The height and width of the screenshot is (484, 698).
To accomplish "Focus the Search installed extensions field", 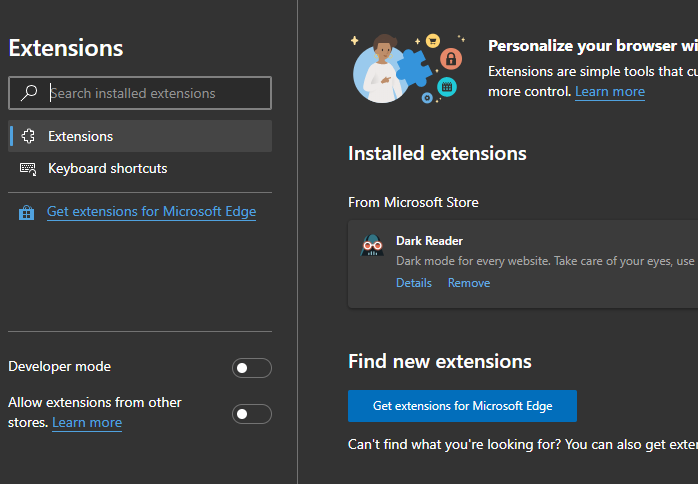I will (140, 93).
